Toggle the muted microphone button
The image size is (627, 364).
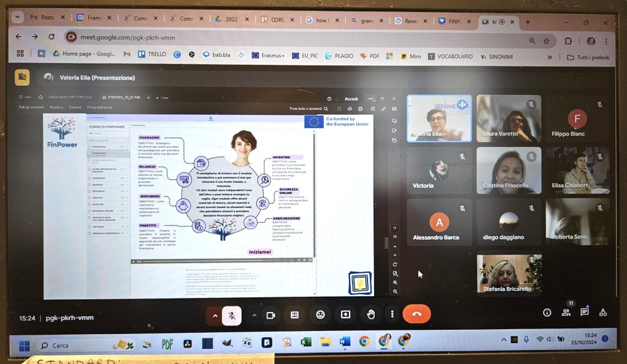coord(232,316)
